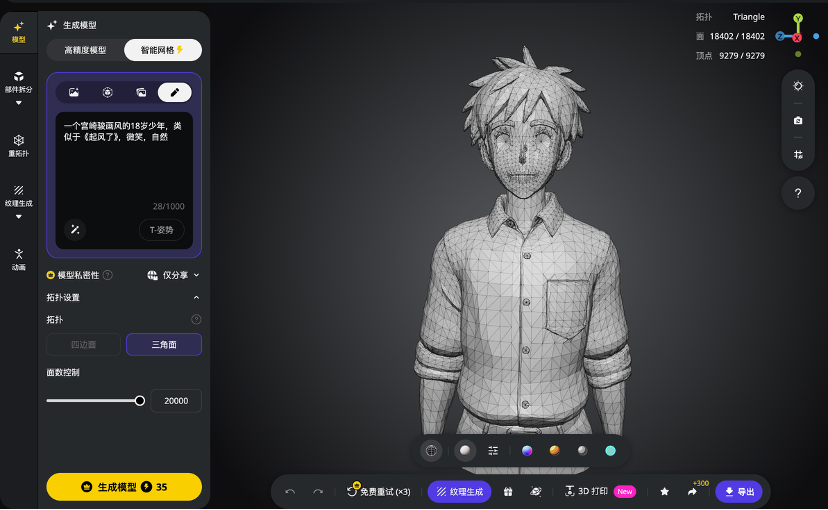Click the yellow 生成模型 button
Viewport: 828px width, 510px height.
[x=124, y=487]
